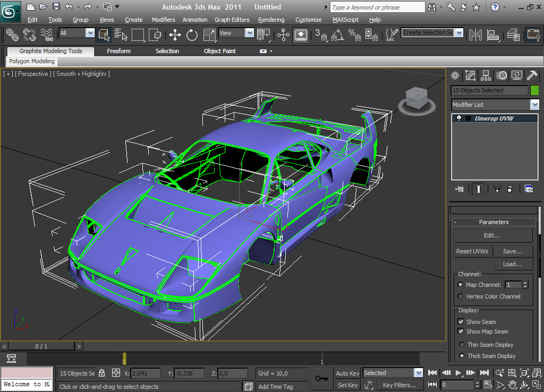Open the Modifier List dropdown
The width and height of the screenshot is (544, 392).
tap(534, 105)
